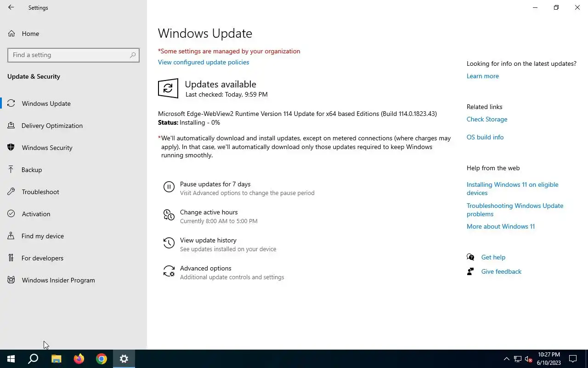Image resolution: width=588 pixels, height=368 pixels.
Task: Click the 'Status: Installing - 0%' text
Action: [189, 122]
